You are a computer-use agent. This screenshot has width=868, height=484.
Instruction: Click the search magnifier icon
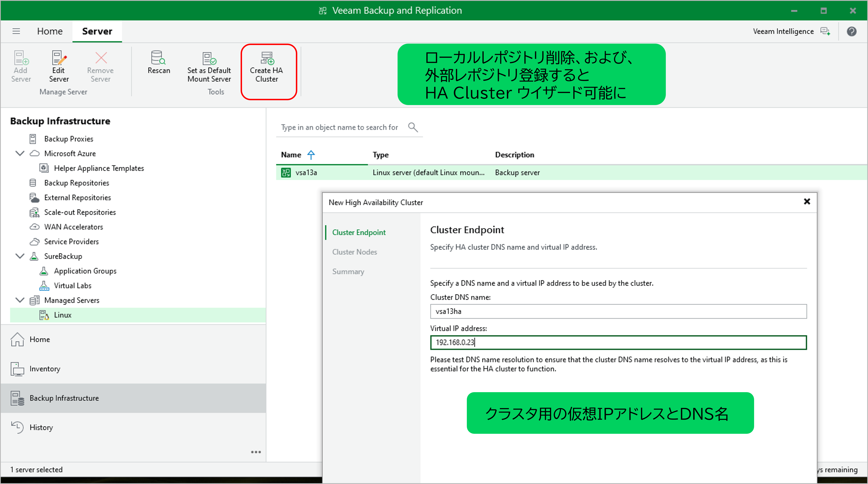pyautogui.click(x=413, y=127)
